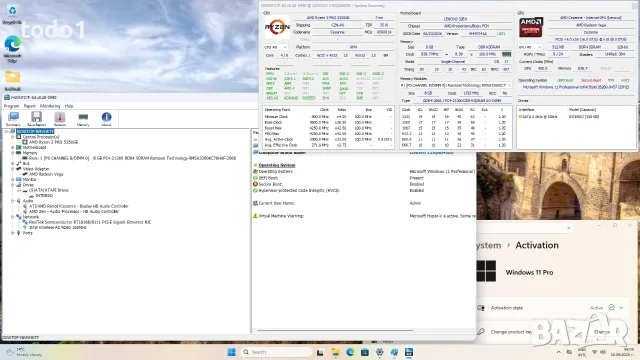Open Recycle Bin desktop icon

(x=12, y=14)
